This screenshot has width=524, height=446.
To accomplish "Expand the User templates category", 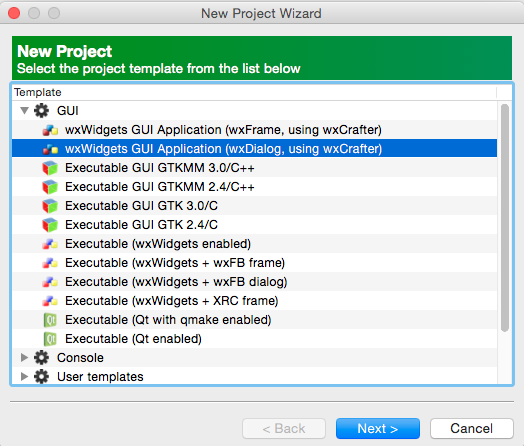I will tap(24, 377).
